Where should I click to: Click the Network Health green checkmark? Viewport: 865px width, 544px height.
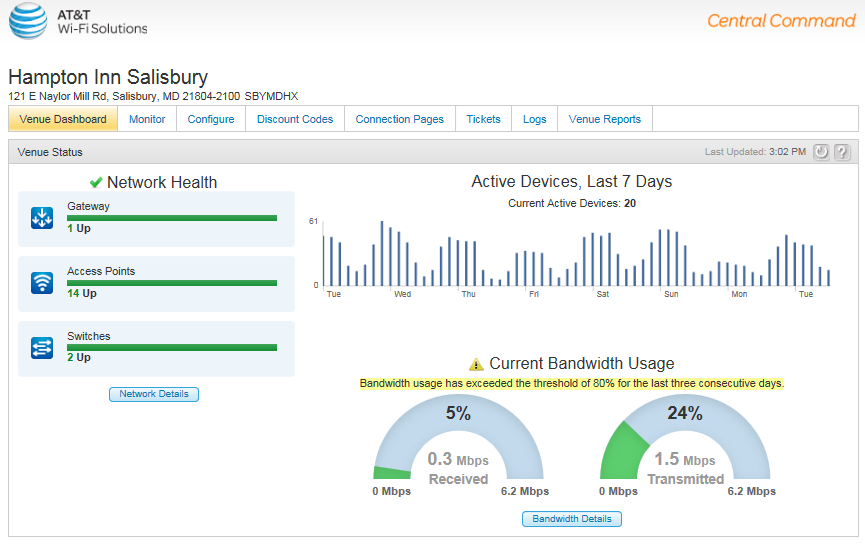click(96, 182)
